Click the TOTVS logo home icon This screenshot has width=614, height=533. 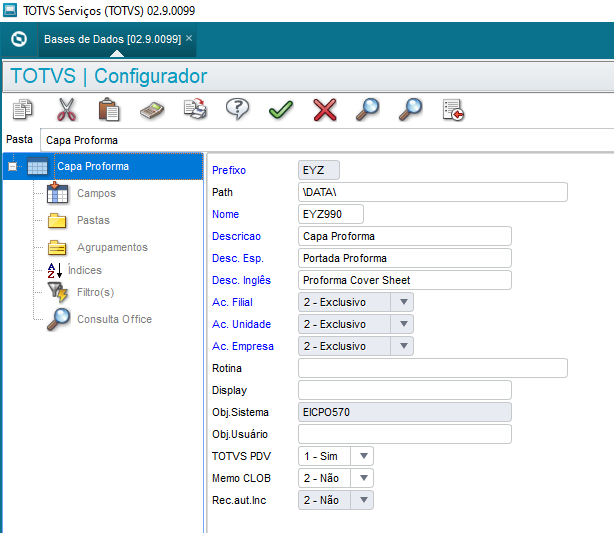tap(19, 39)
